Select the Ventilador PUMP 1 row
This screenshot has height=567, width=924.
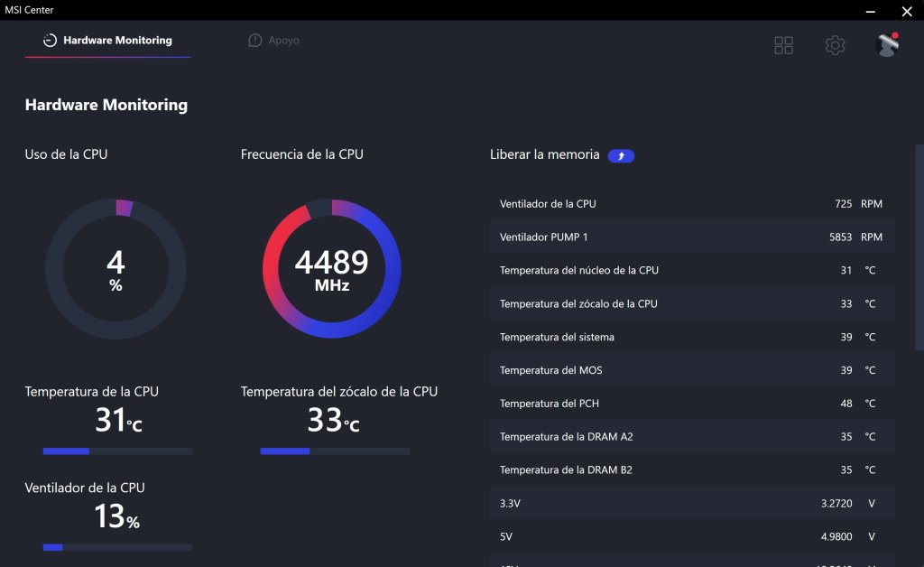tap(692, 237)
